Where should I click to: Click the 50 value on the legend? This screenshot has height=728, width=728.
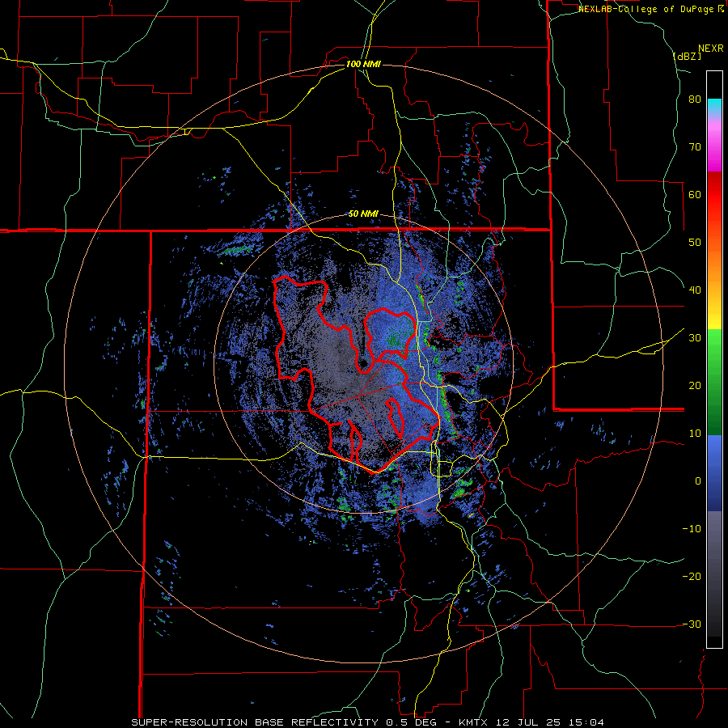coord(695,243)
